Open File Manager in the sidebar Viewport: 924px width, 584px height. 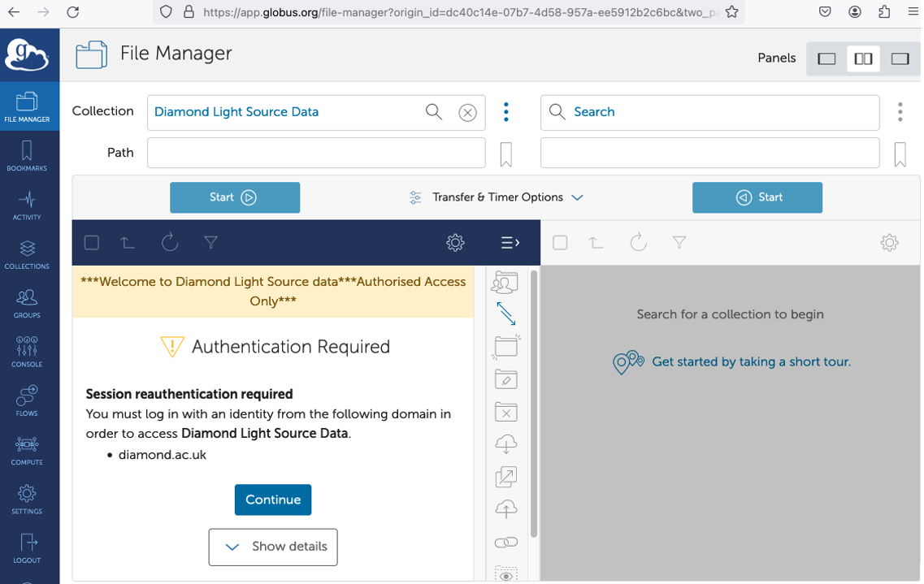pos(27,106)
